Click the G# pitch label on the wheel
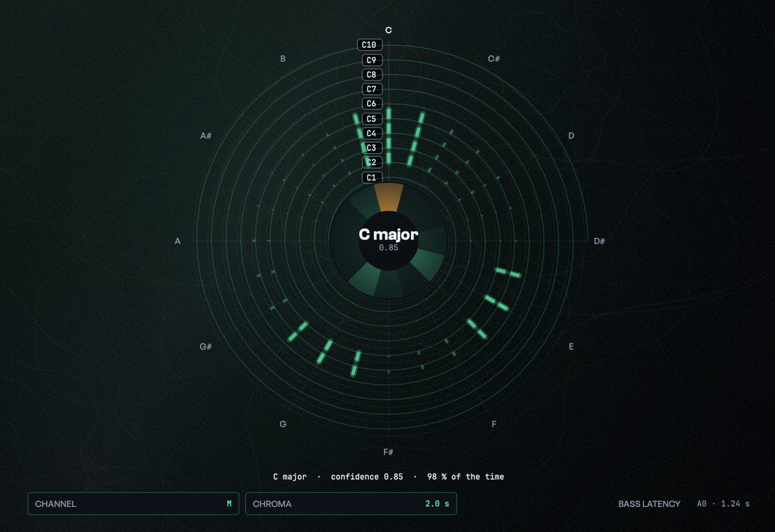The image size is (775, 532). tap(206, 347)
